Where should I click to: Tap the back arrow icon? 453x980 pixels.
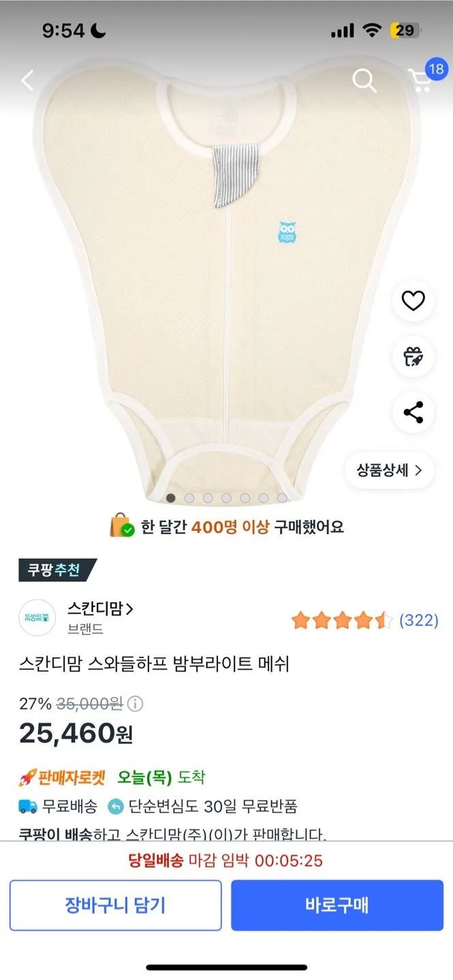point(27,80)
